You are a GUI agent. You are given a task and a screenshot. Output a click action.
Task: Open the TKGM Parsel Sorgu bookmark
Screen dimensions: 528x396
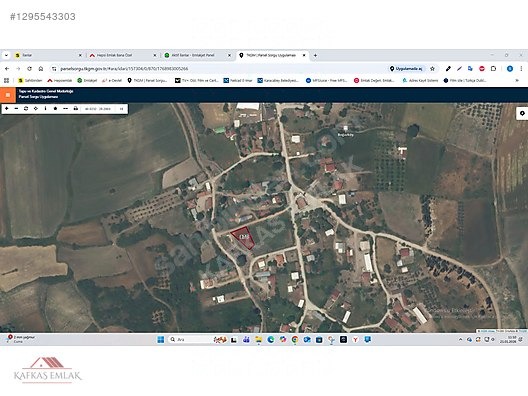[x=147, y=80]
